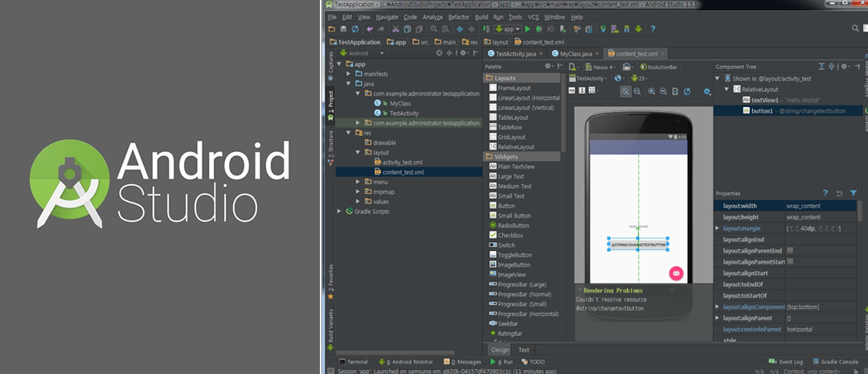868x374 pixels.
Task: Click the Search Everywhere magnifier icon
Action: click(856, 28)
